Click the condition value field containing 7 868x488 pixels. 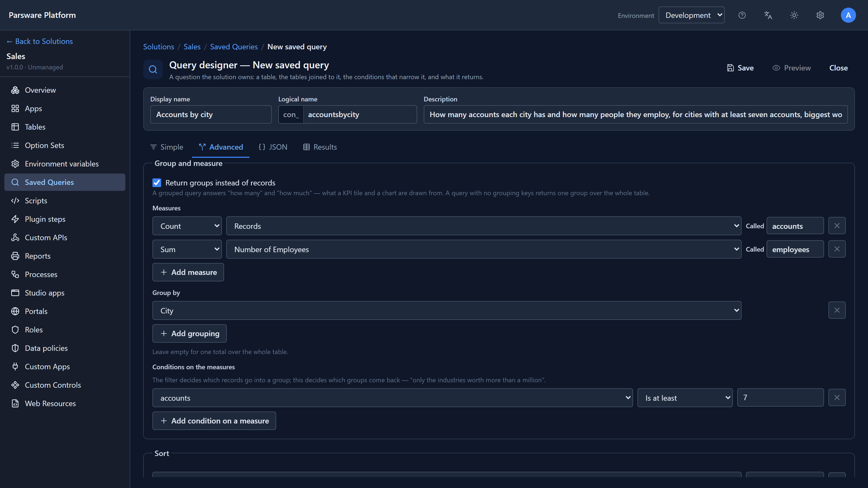[780, 397]
